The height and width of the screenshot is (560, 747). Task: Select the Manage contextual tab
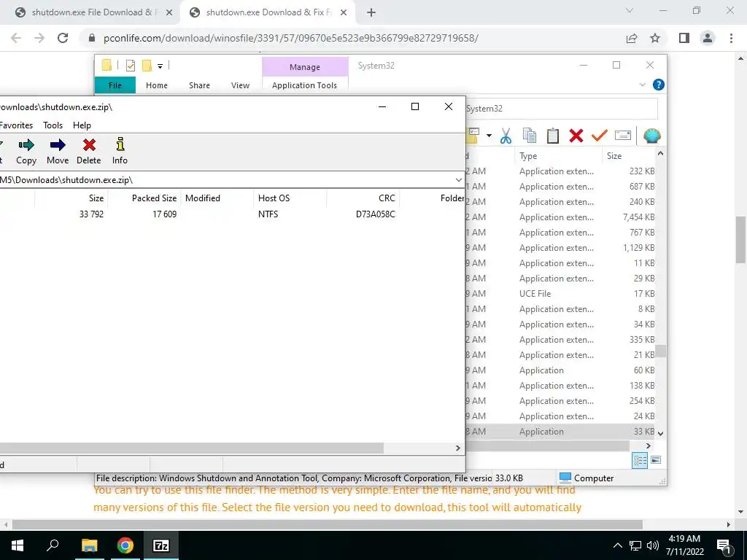click(305, 67)
